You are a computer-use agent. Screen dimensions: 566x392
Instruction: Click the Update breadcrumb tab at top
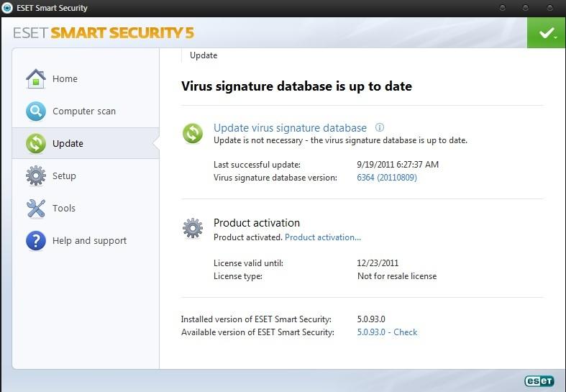pos(204,55)
